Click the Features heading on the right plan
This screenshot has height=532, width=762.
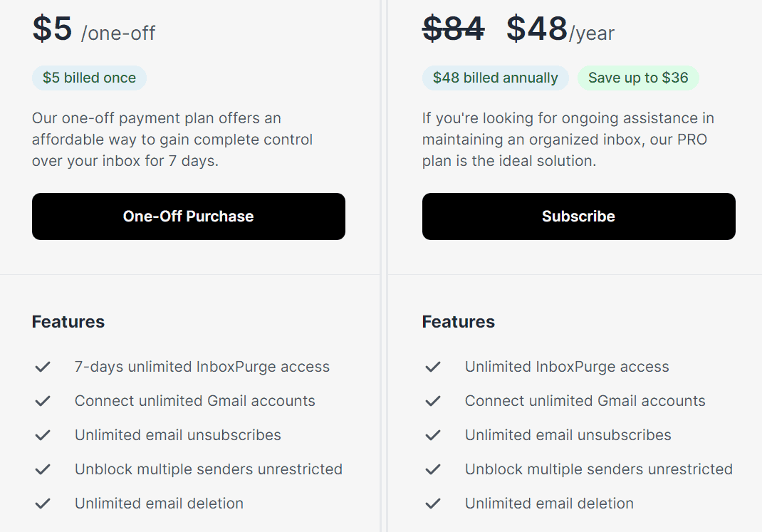(458, 322)
